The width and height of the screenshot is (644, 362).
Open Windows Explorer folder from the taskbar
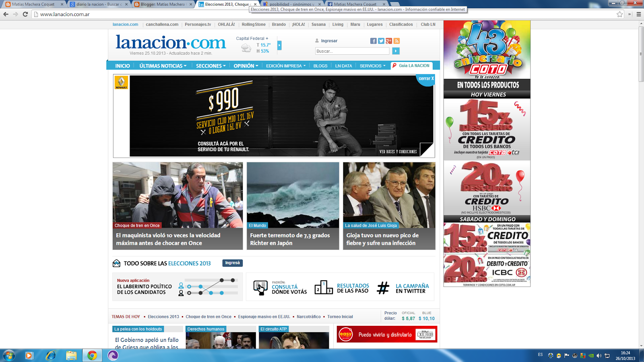(72, 356)
